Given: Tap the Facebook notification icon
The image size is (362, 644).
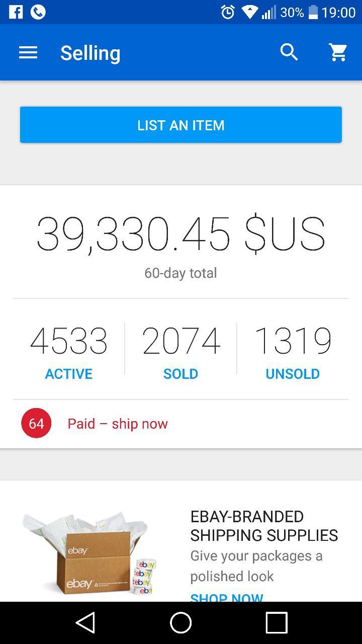Looking at the screenshot, I should pyautogui.click(x=16, y=12).
